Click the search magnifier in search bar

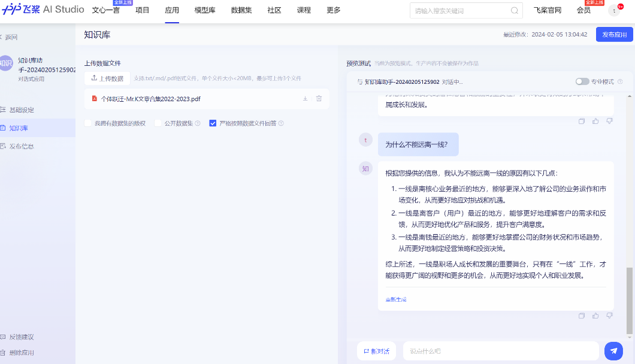(x=513, y=10)
